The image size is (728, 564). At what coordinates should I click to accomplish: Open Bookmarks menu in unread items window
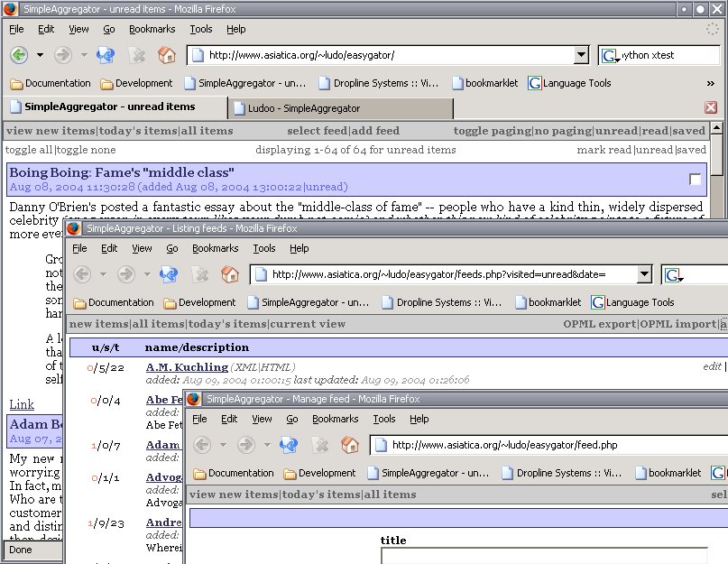[x=152, y=29]
